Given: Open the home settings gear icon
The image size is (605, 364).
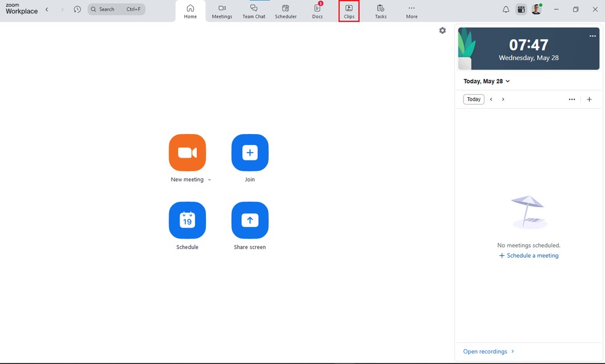Looking at the screenshot, I should tap(442, 31).
